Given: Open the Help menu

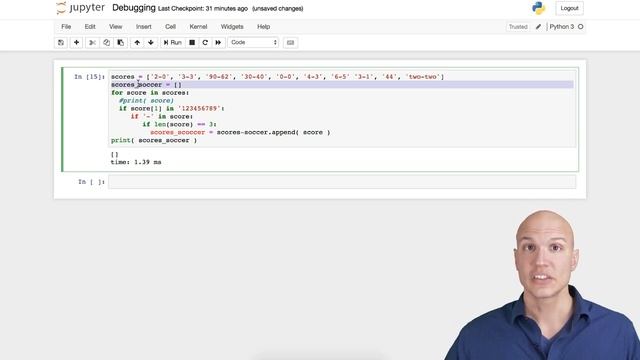Looking at the screenshot, I should coord(263,27).
